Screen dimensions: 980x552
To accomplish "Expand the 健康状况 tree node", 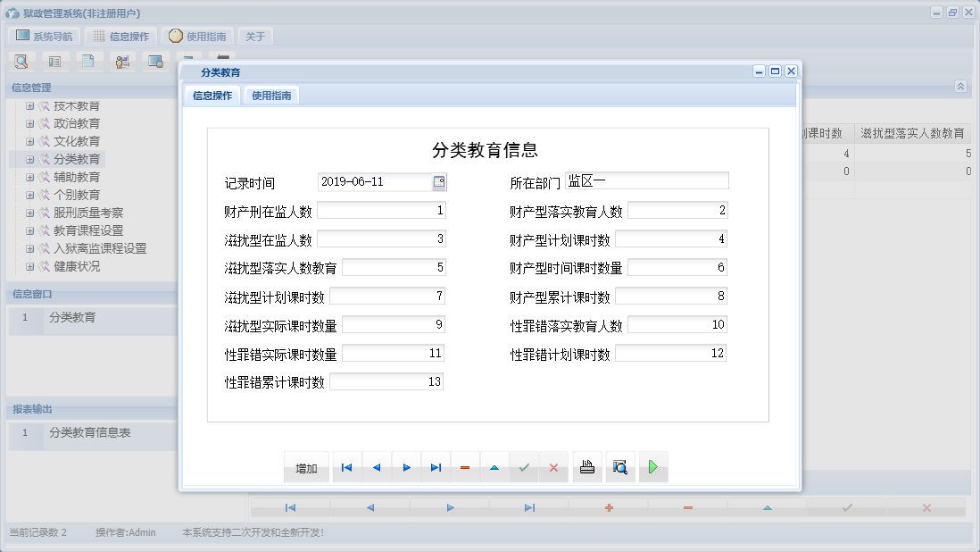I will tap(29, 267).
